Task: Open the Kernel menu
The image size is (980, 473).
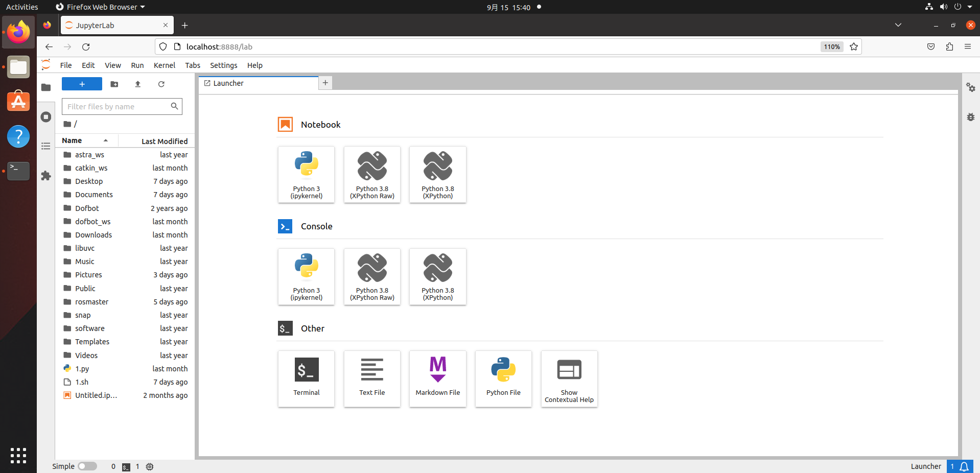Action: (x=165, y=65)
